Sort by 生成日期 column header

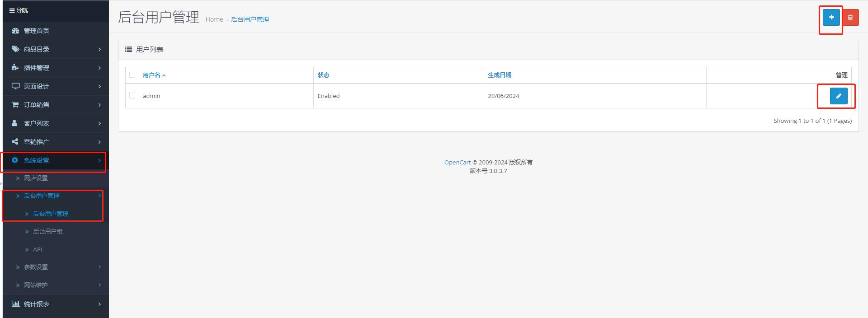[500, 75]
